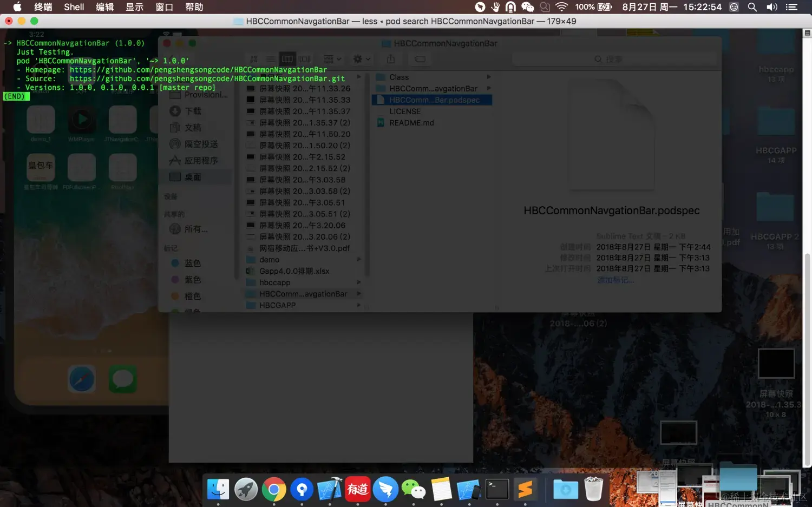Open Launchpad rocket icon in Dock
Image resolution: width=812 pixels, height=507 pixels.
[246, 490]
